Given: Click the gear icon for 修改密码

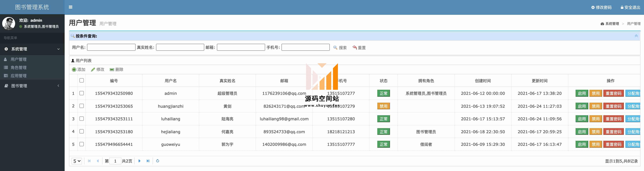Looking at the screenshot, I should [x=593, y=8].
